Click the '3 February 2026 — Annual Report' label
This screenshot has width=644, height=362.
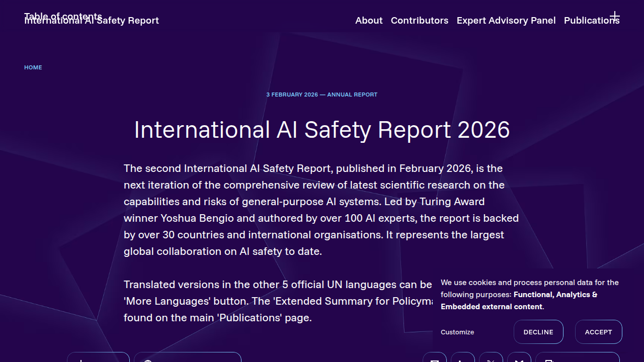click(322, 95)
